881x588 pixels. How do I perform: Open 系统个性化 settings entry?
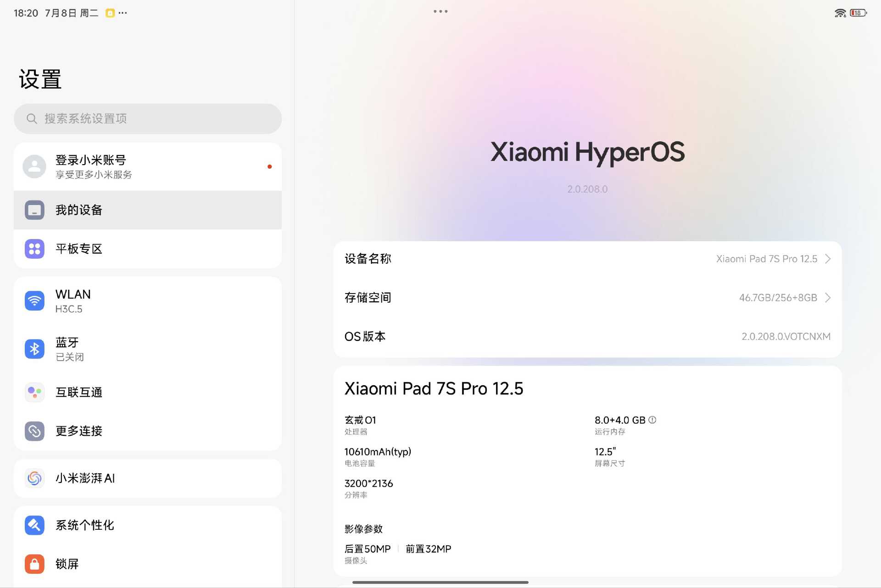pos(148,525)
